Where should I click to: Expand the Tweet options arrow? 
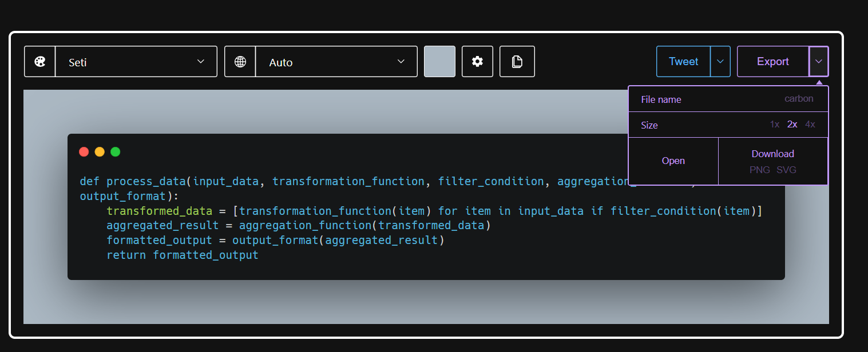point(720,61)
